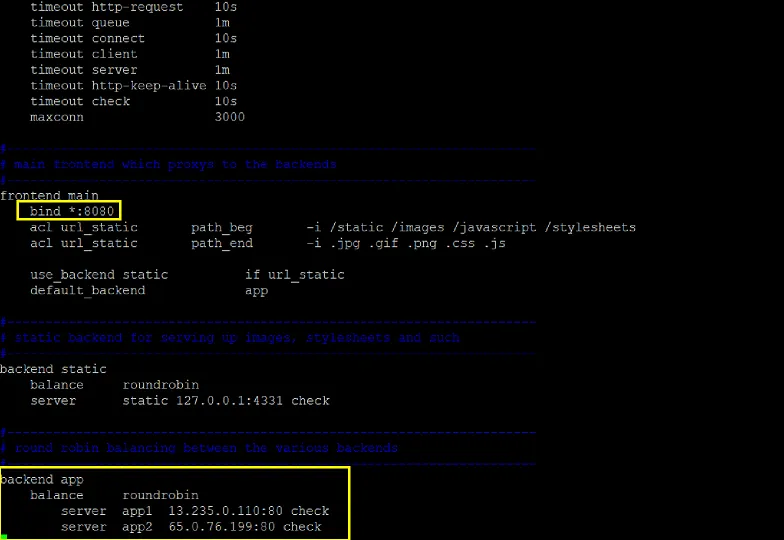The width and height of the screenshot is (784, 540).
Task: Click roundrobin under backend app balance
Action: point(160,495)
